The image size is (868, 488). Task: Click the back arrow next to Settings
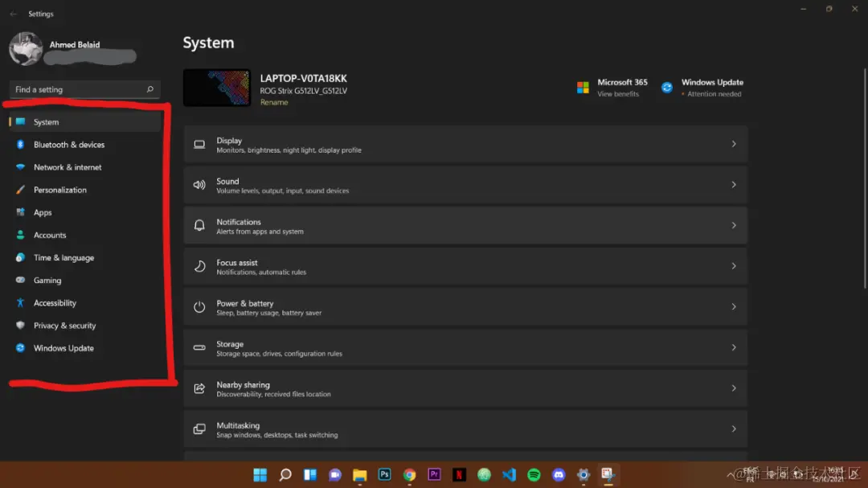pyautogui.click(x=14, y=14)
